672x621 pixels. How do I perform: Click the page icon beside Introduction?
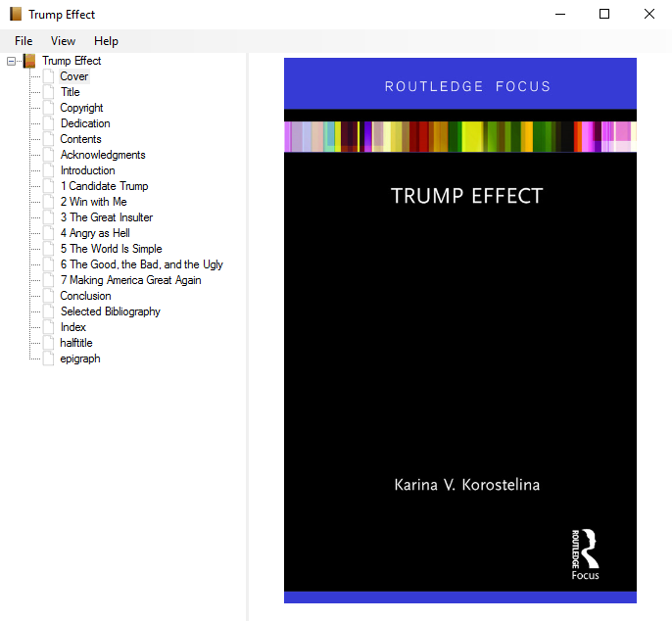pos(48,170)
